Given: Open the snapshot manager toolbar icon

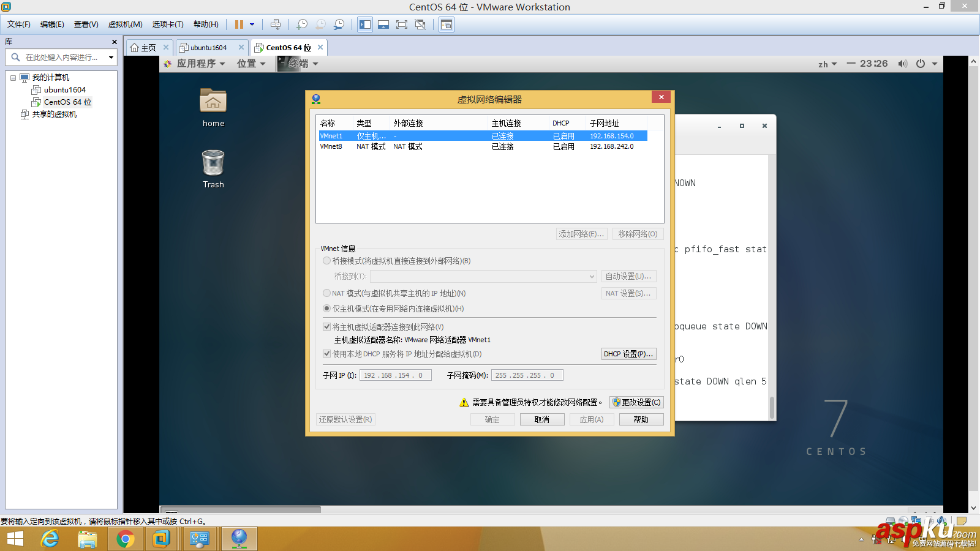Looking at the screenshot, I should click(339, 24).
